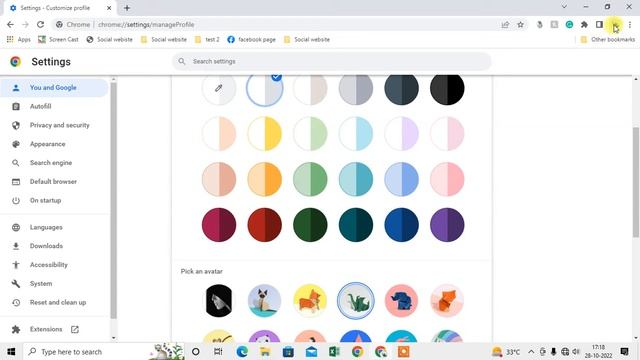Open Other bookmarks folder

[x=607, y=40]
